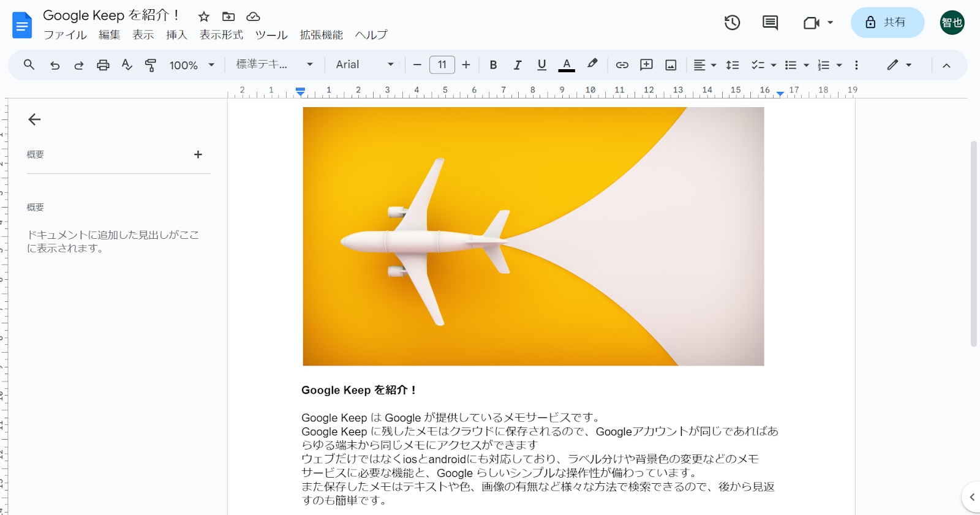Close the document outline panel
This screenshot has height=515, width=980.
pos(34,119)
